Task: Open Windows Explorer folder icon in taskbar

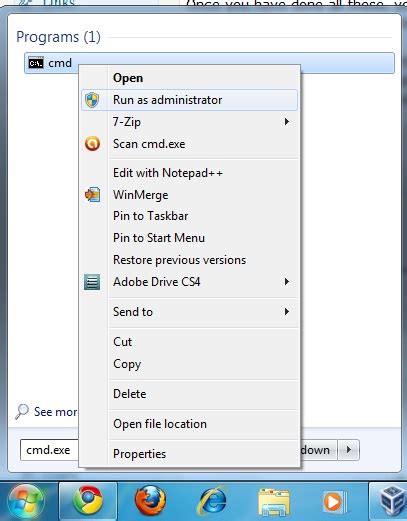Action: coord(274,501)
